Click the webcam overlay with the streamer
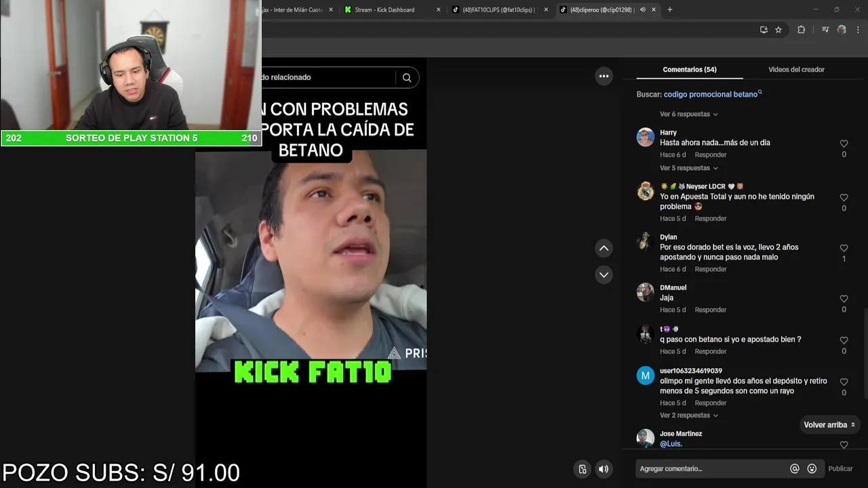Viewport: 868px width, 488px height. 130,65
